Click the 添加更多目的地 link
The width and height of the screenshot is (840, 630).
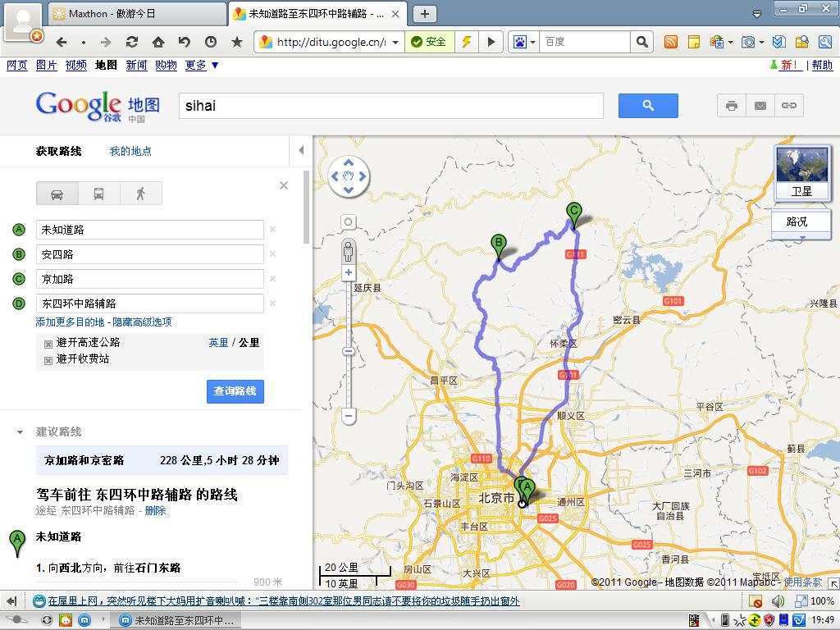coord(69,322)
